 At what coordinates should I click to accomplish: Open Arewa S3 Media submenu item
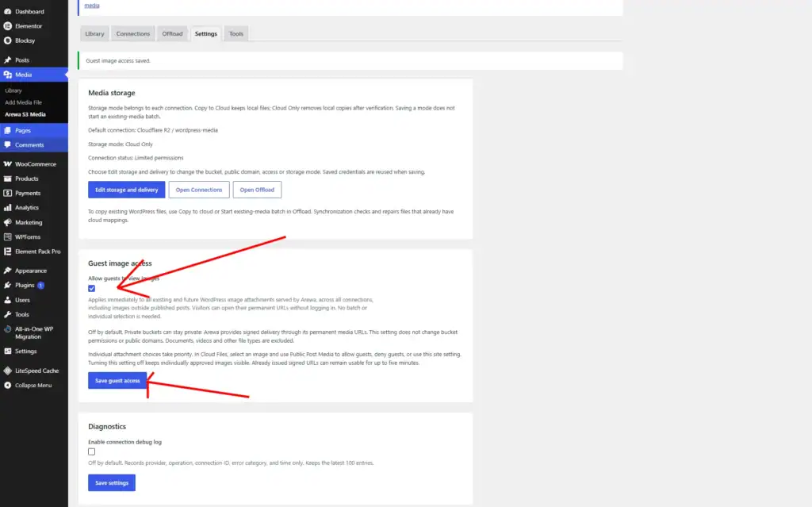click(25, 114)
